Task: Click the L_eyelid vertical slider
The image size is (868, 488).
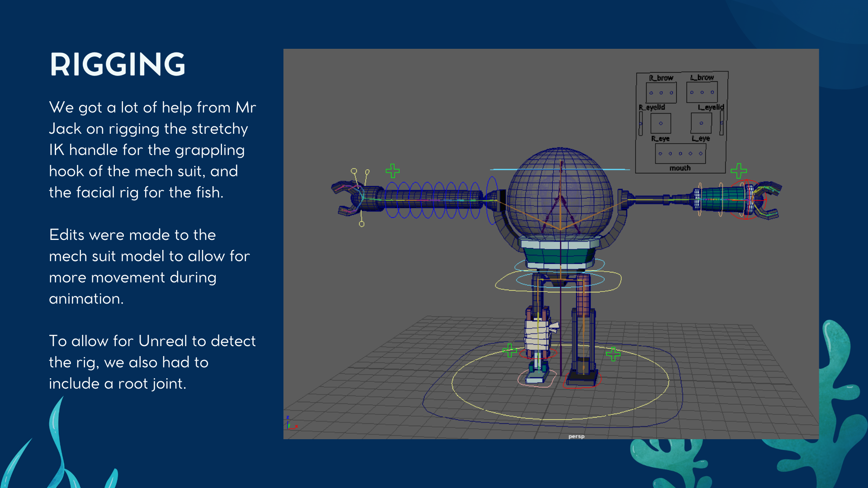Action: [722, 123]
